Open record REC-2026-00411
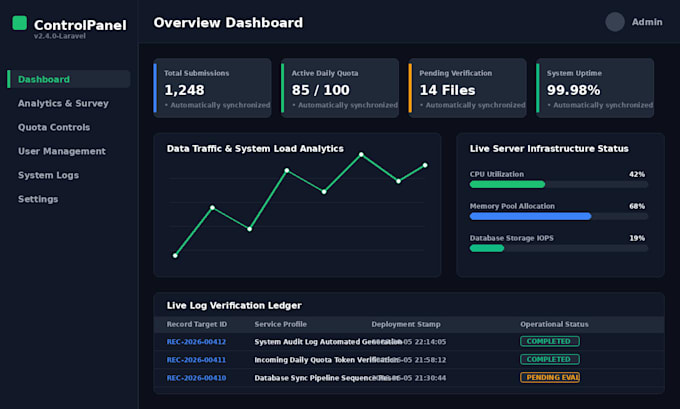This screenshot has width=680, height=409. pos(196,360)
